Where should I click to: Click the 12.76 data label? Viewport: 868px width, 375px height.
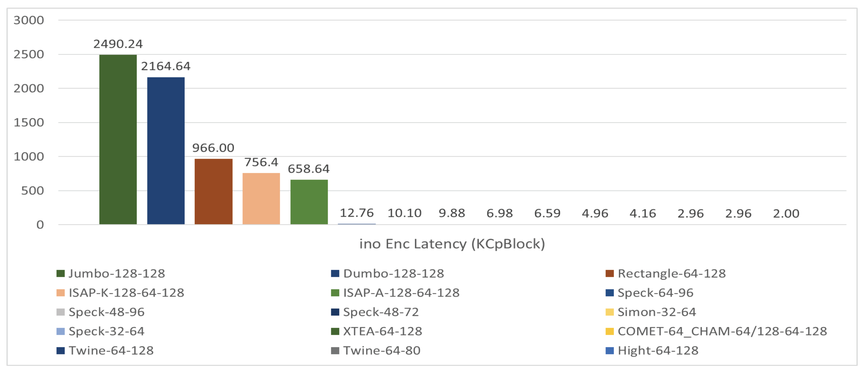click(x=357, y=213)
